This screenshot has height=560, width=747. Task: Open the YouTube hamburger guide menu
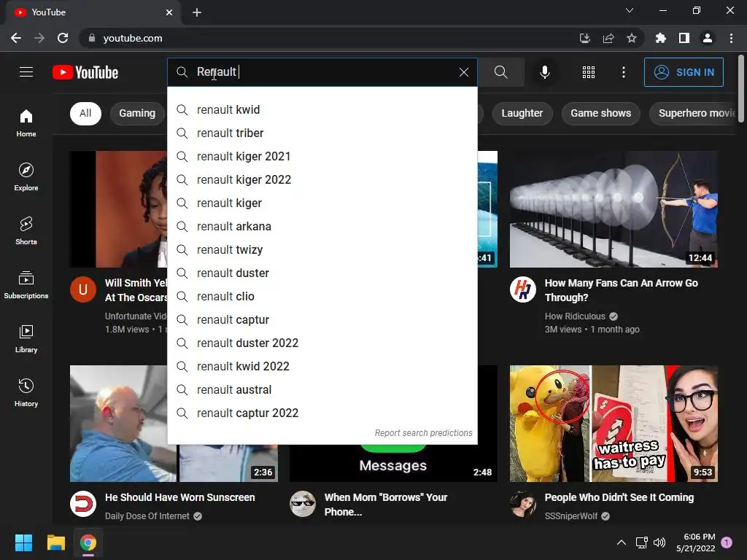point(26,72)
